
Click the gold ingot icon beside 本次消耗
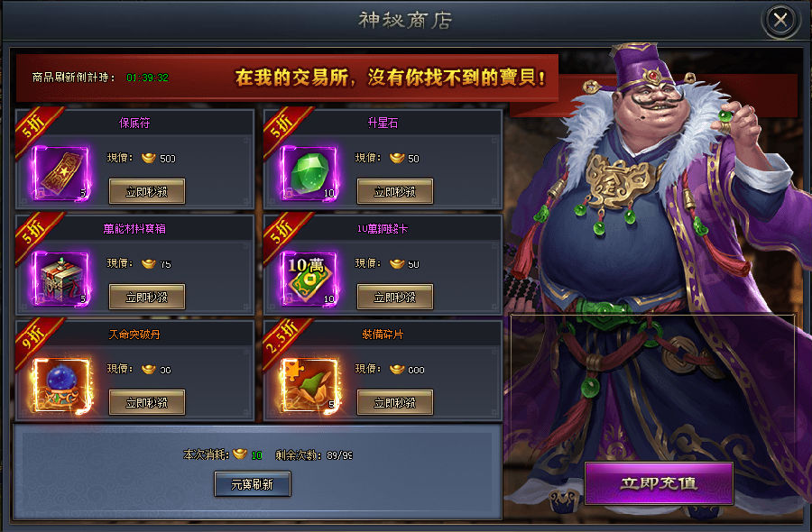coord(240,454)
